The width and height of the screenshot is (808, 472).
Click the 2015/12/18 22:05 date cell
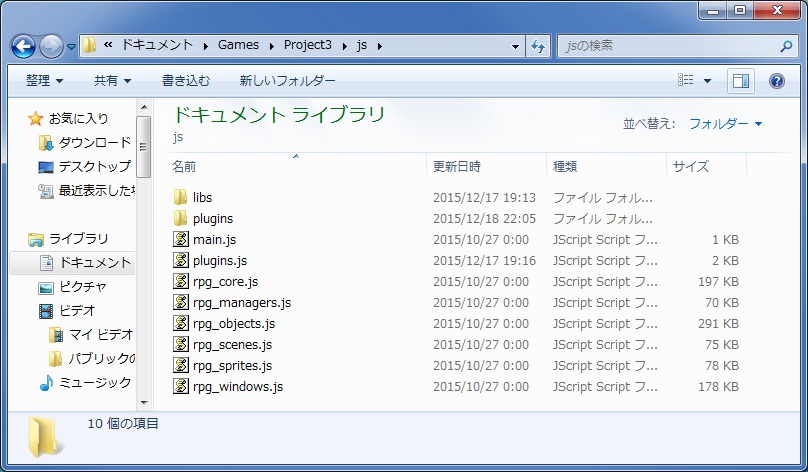coord(484,218)
